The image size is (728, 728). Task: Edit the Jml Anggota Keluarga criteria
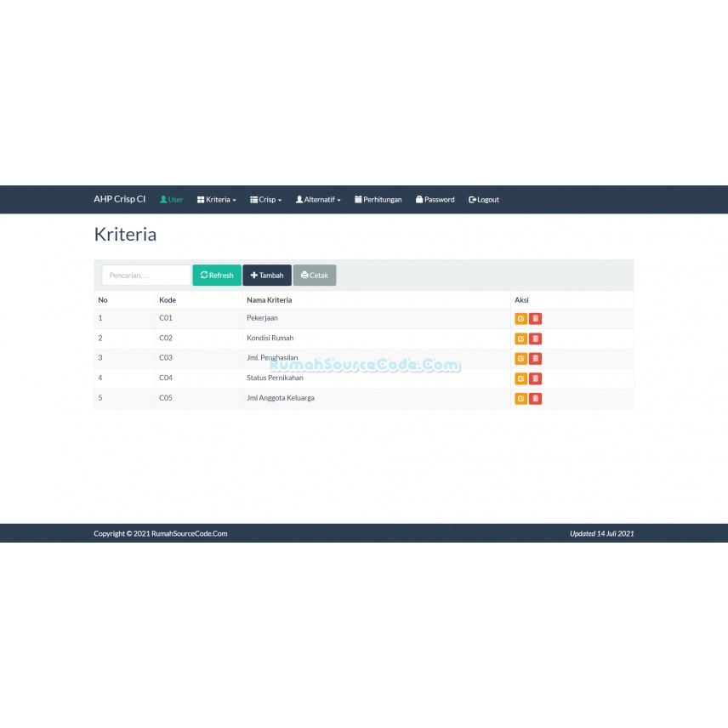pyautogui.click(x=520, y=398)
